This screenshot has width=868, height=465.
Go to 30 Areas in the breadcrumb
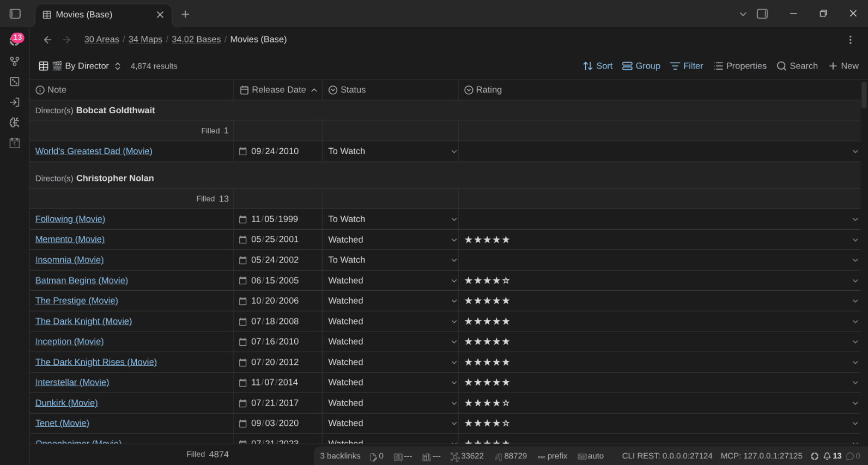(101, 39)
